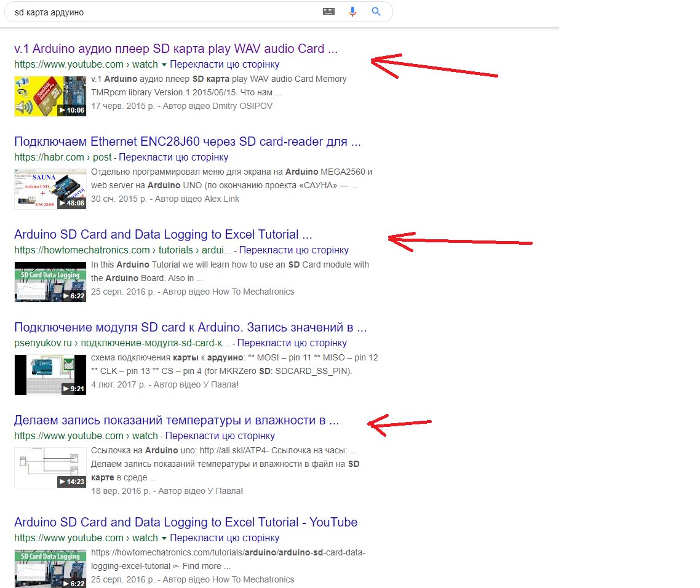Translate page link for last YouTube tutorial result
This screenshot has width=700, height=588.
click(x=225, y=538)
